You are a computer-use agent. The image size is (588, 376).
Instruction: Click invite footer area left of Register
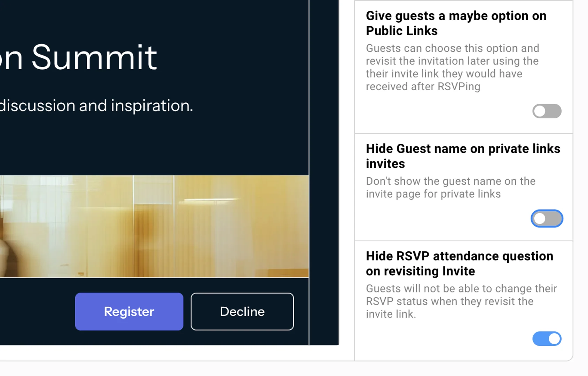click(35, 312)
